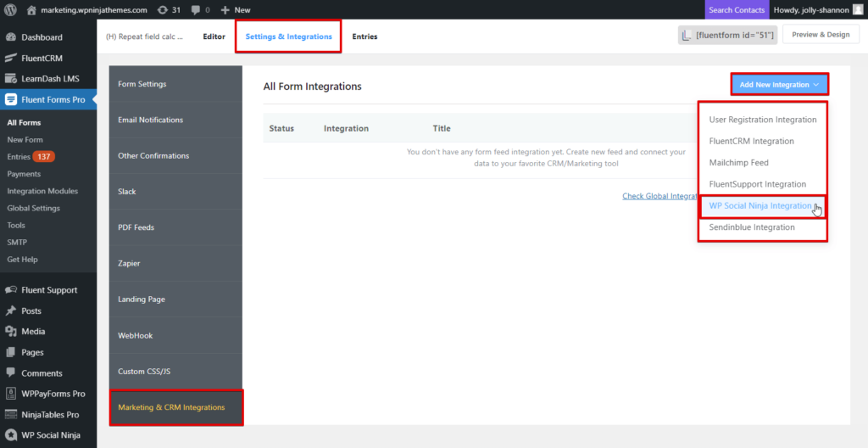This screenshot has height=448, width=868.
Task: Select Sendinblue Integration option
Action: tap(751, 227)
